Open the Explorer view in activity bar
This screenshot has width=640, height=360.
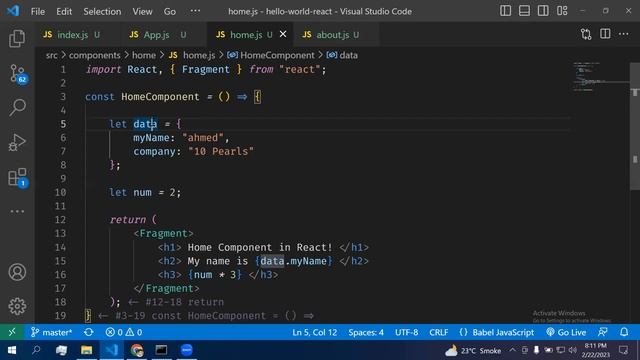(17, 38)
